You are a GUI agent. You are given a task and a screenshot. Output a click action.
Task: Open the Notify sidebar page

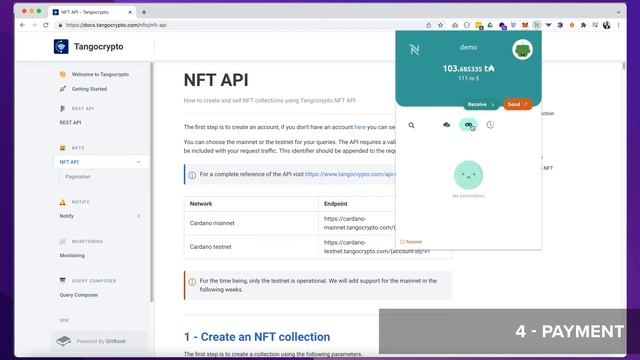click(67, 216)
